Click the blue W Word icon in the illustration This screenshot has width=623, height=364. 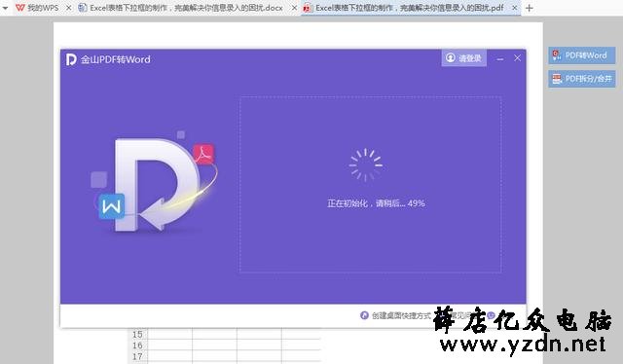(x=112, y=206)
